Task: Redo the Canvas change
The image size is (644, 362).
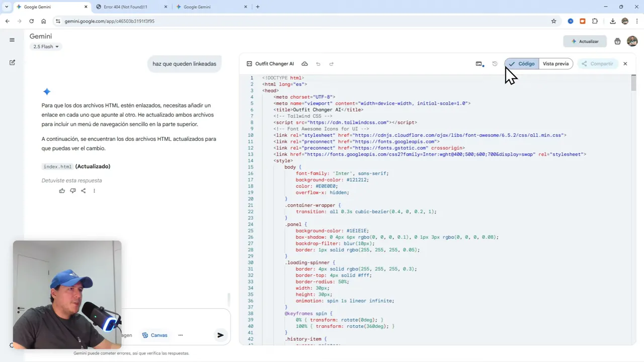Action: tap(331, 64)
